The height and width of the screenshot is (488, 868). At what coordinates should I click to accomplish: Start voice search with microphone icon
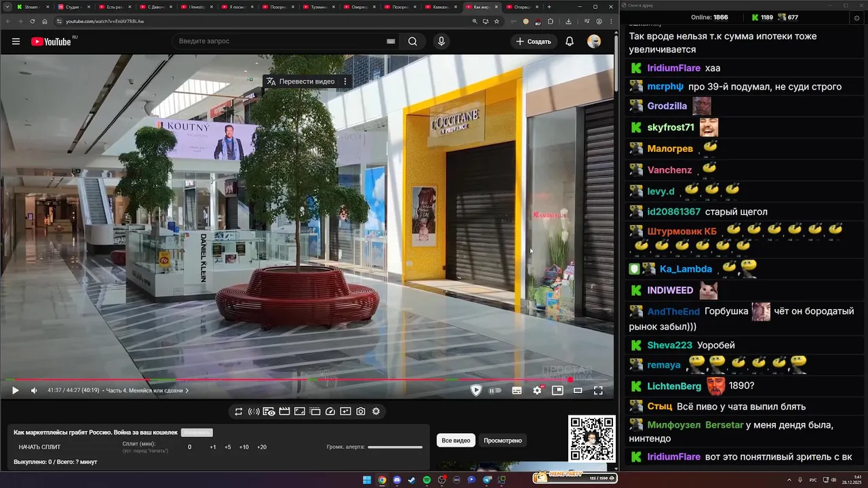pyautogui.click(x=441, y=41)
